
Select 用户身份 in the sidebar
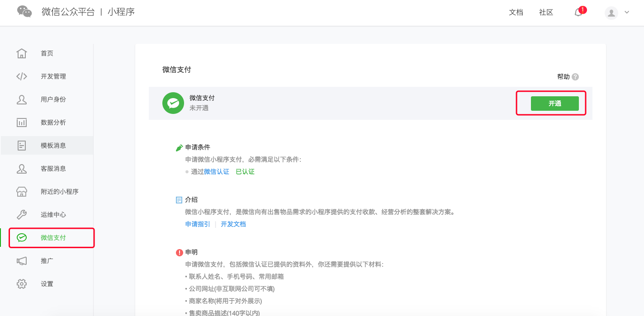(x=53, y=99)
